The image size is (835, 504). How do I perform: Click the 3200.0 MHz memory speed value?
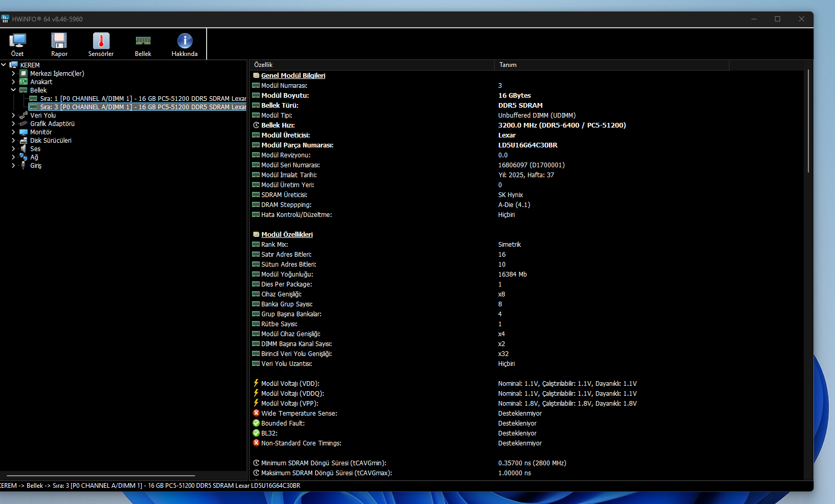click(562, 125)
